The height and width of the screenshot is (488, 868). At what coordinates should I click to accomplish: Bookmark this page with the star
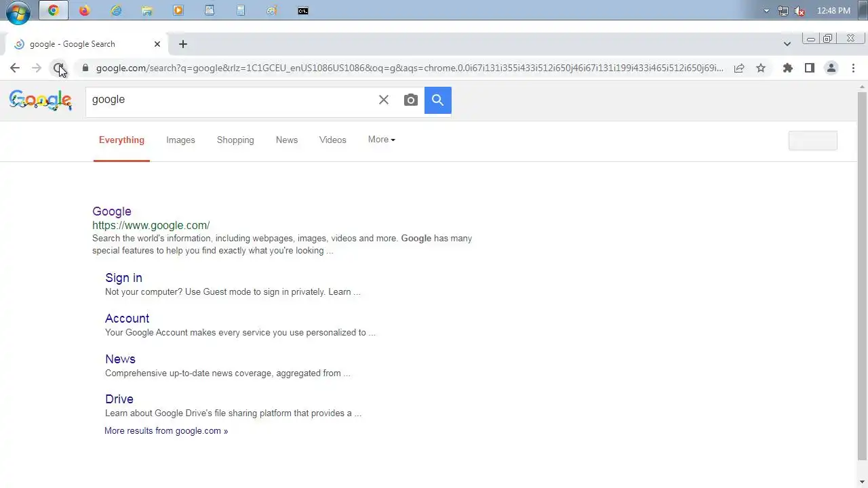[x=761, y=68]
